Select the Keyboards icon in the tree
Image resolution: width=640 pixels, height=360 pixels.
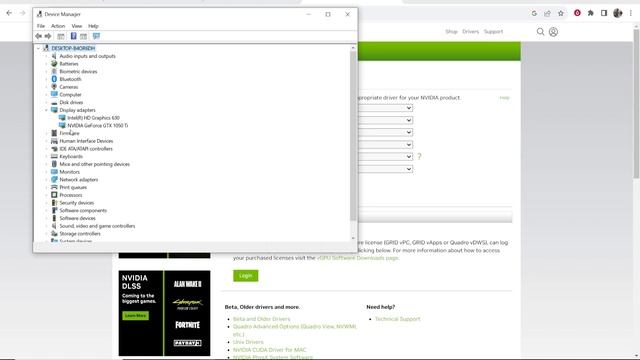click(x=54, y=156)
